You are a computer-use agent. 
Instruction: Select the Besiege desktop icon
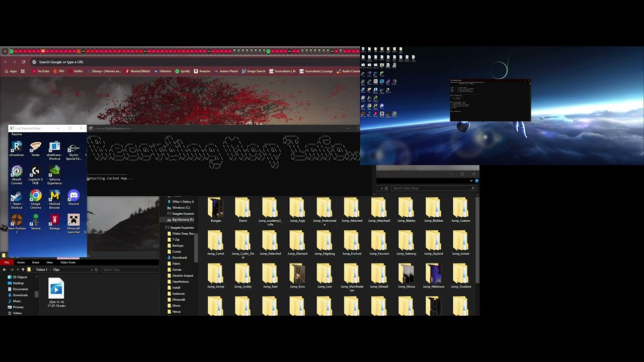point(54,222)
